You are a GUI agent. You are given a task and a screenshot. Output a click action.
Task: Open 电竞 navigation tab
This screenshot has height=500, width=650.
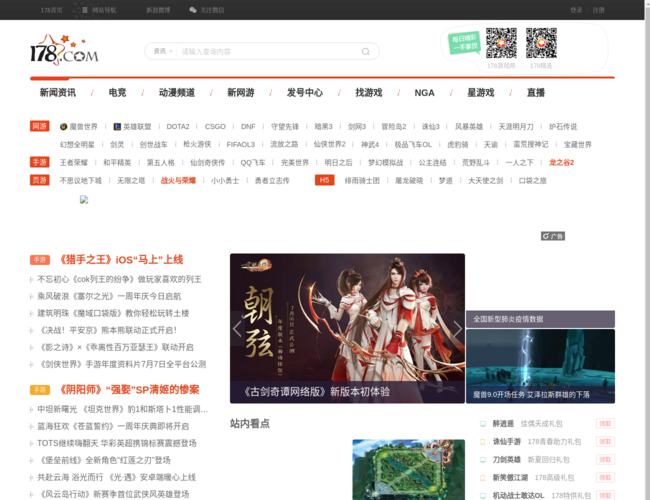click(117, 92)
